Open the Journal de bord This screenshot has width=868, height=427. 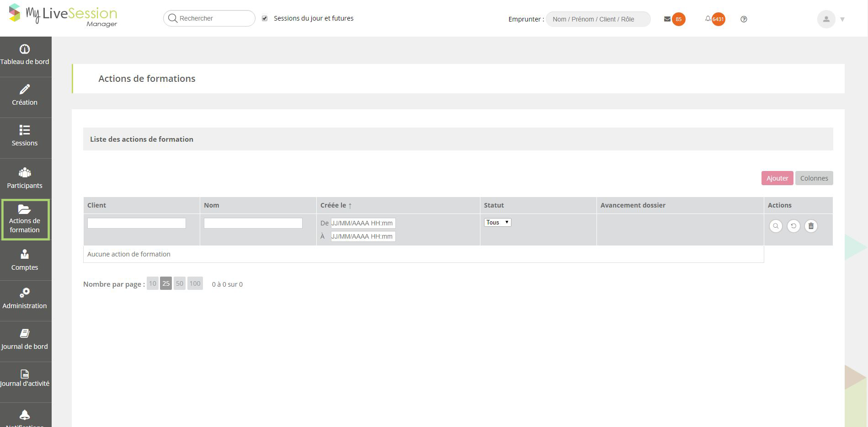[x=25, y=340]
